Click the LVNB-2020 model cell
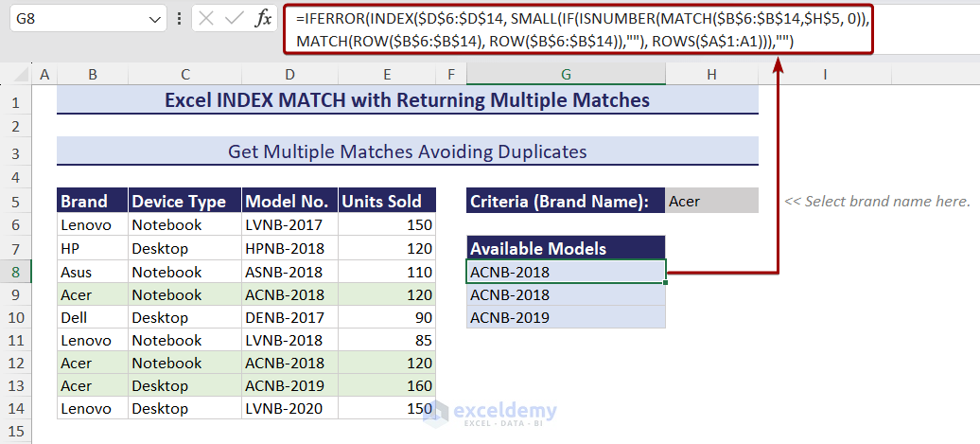The width and height of the screenshot is (980, 444). [x=289, y=409]
